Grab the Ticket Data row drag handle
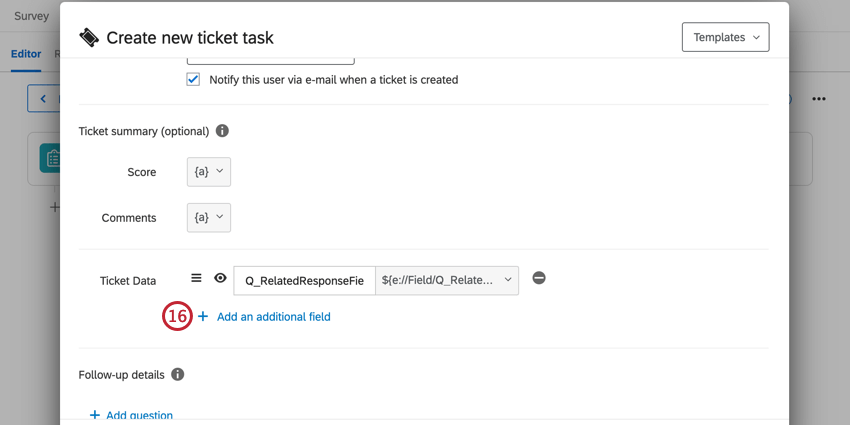 [196, 279]
